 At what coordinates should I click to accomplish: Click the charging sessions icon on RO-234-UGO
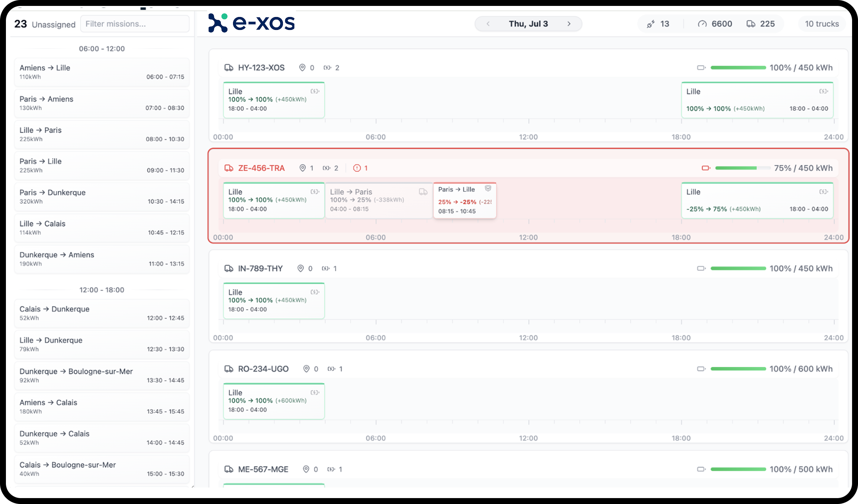(331, 369)
